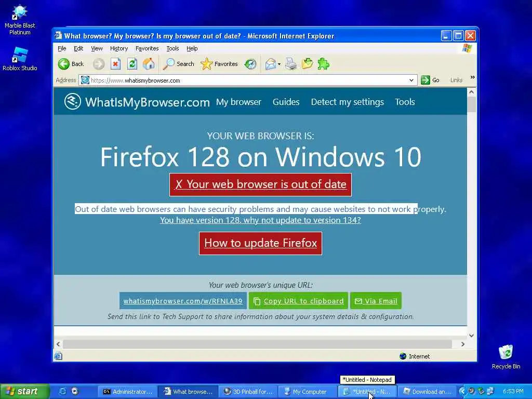
Task: Click into the Address bar URL field
Action: (x=248, y=81)
